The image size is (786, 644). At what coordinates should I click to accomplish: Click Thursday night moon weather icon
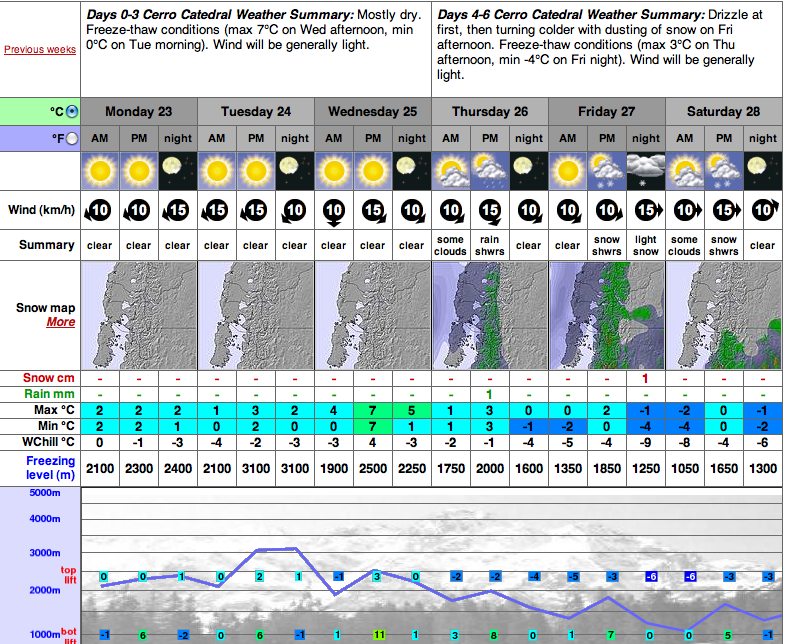[529, 171]
